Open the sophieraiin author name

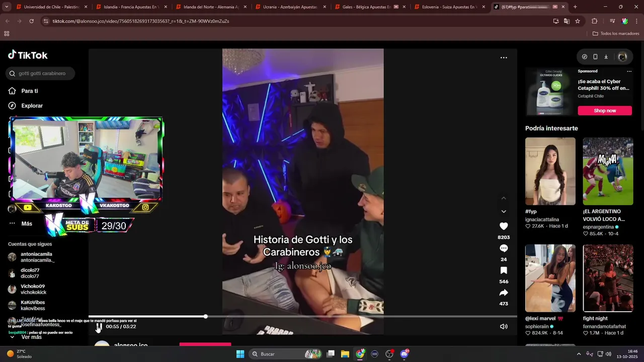pyautogui.click(x=537, y=326)
